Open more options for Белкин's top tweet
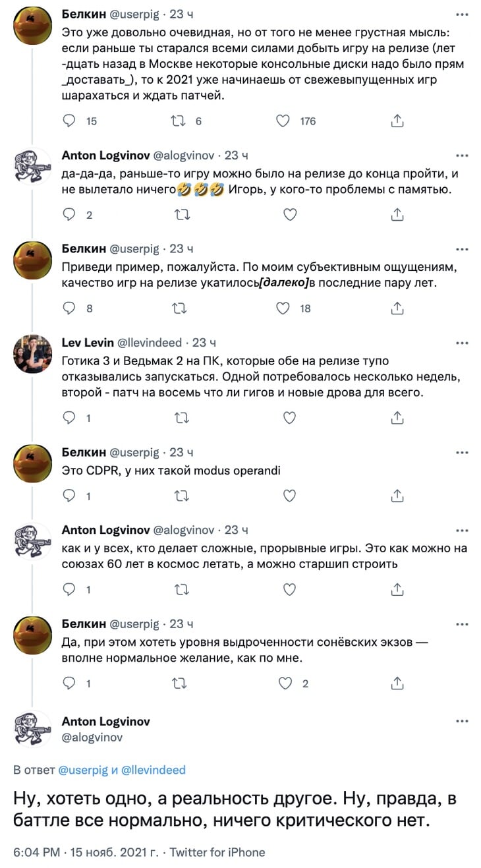The height and width of the screenshot is (868, 481). (x=463, y=14)
